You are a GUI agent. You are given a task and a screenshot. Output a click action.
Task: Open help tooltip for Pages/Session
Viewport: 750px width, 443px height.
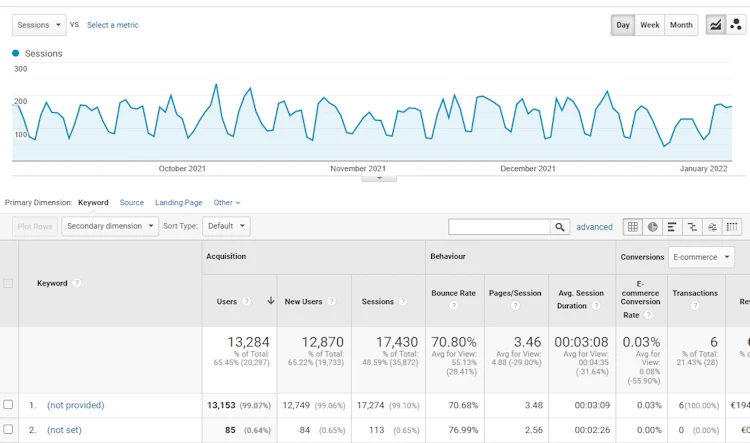click(x=515, y=305)
